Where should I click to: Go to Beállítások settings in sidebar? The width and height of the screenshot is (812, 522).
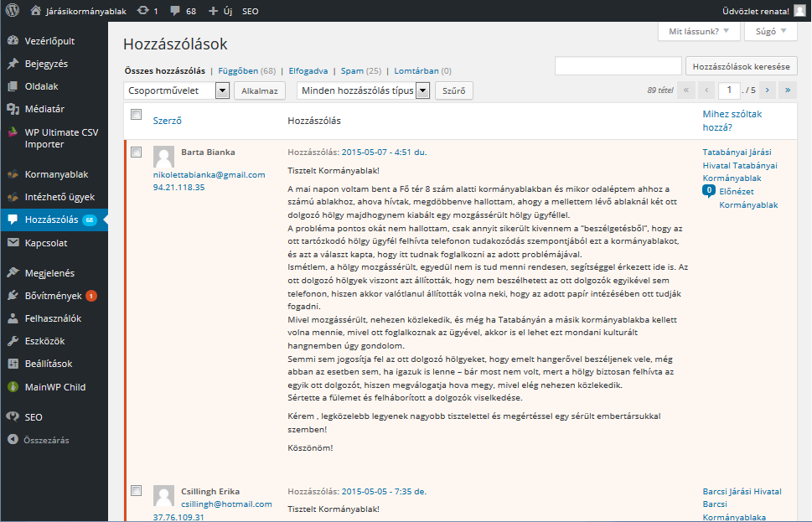pyautogui.click(x=49, y=364)
